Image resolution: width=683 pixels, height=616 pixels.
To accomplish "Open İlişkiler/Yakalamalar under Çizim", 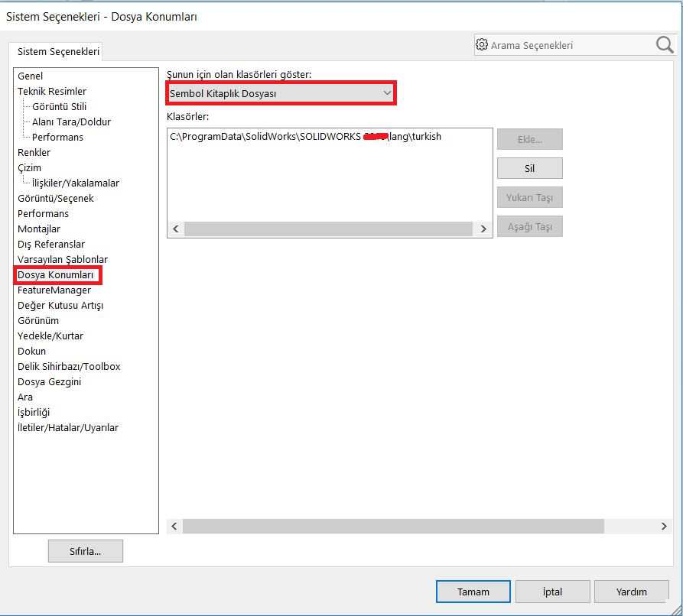I will click(x=75, y=183).
